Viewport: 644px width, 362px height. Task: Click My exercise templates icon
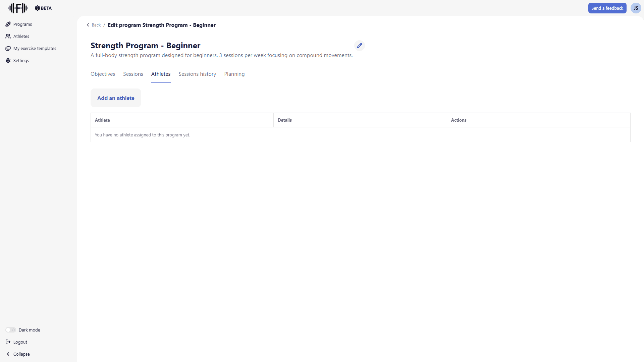coord(8,48)
